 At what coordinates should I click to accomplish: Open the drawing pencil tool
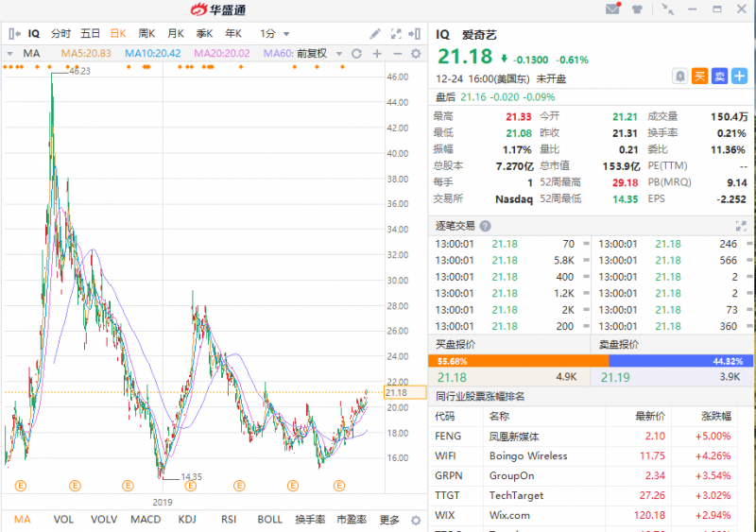[374, 34]
